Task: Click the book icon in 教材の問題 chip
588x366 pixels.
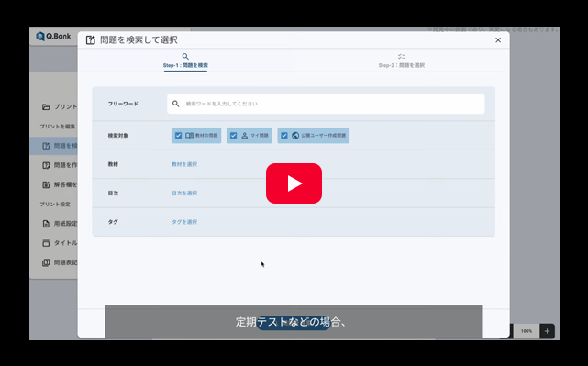Action: coord(189,136)
